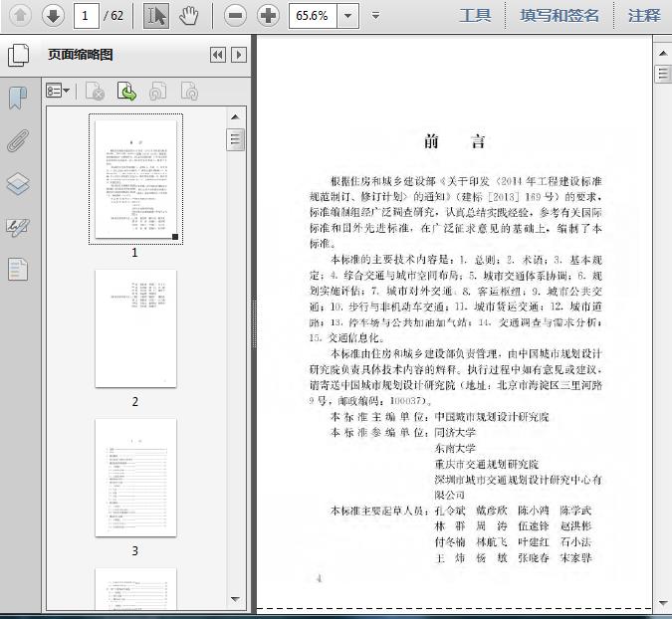The height and width of the screenshot is (619, 672).
Task: Open the Bookmarks panel in sidebar
Action: point(18,98)
